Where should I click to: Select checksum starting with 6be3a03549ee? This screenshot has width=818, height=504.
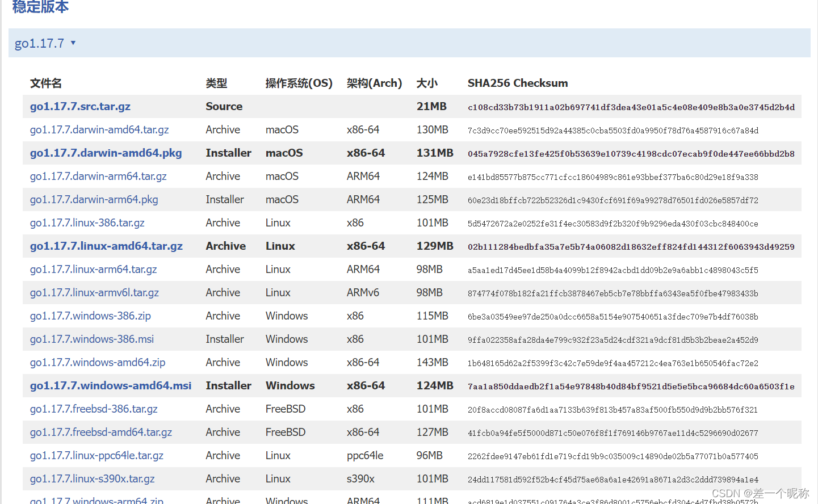(x=613, y=317)
